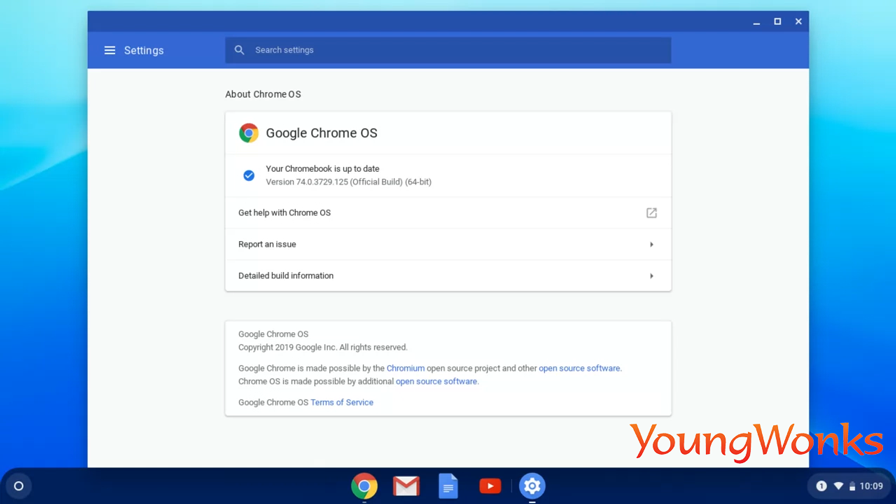Minimize the Settings window
Viewport: 896px width, 504px height.
757,22
